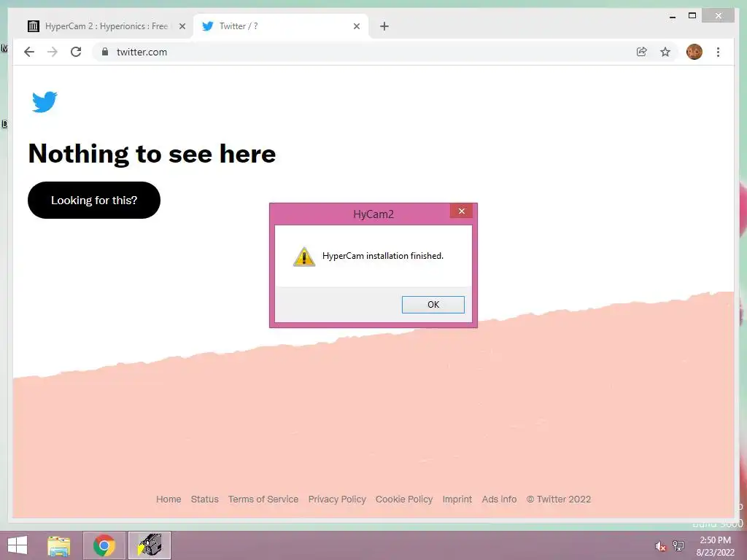
Task: Open Terms of Service link
Action: pyautogui.click(x=263, y=499)
